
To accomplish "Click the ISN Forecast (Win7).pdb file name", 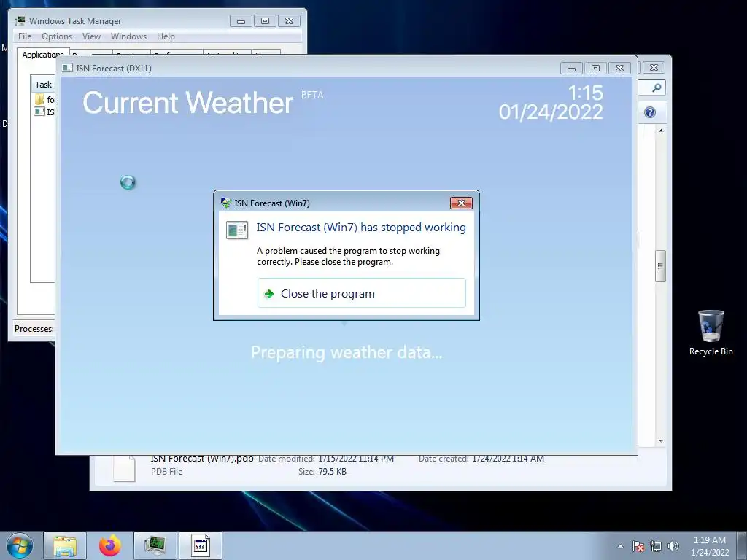I will (202, 459).
